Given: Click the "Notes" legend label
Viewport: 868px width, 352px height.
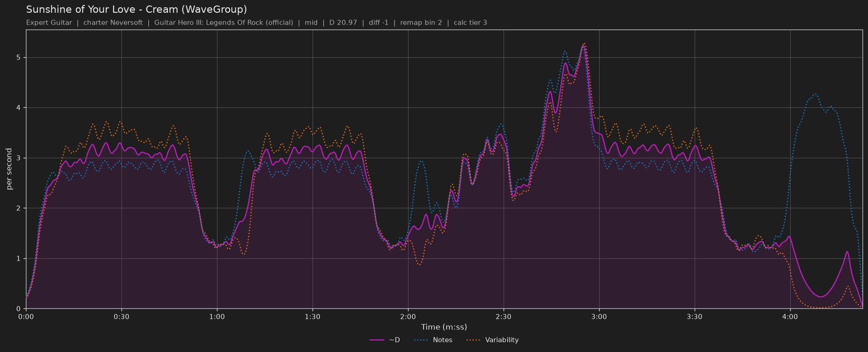Looking at the screenshot, I should (x=443, y=340).
